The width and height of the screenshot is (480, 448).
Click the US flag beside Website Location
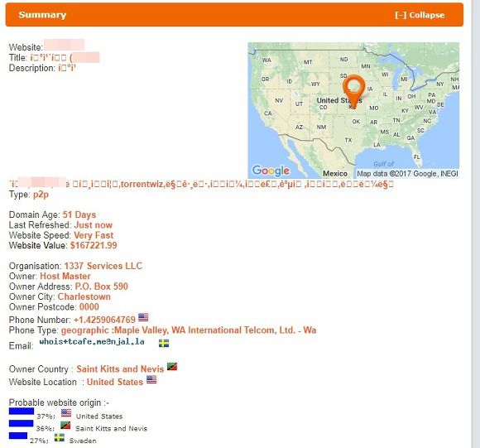tap(151, 380)
